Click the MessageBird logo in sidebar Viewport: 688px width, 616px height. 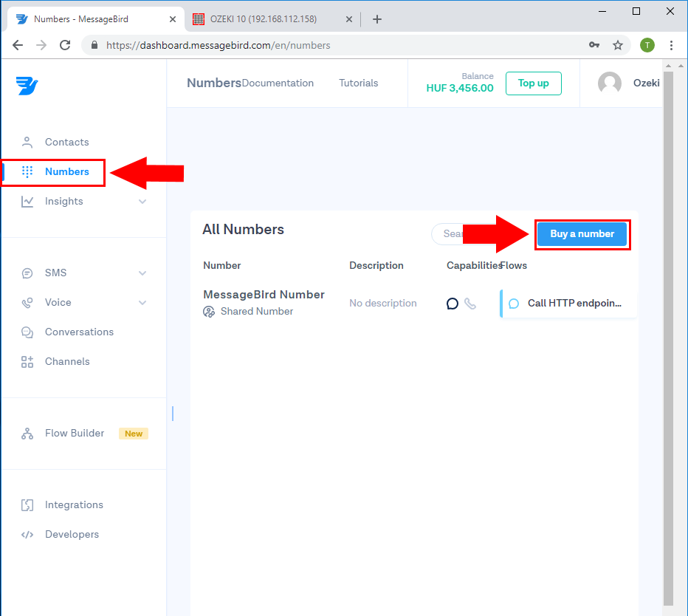tap(27, 86)
